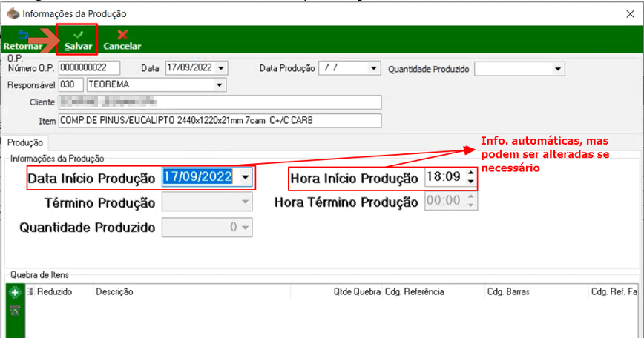Click the Data Início Produção date value
This screenshot has height=338, width=644.
pos(197,177)
